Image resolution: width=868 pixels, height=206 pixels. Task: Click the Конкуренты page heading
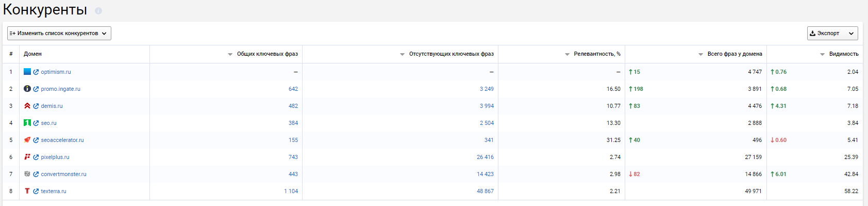pyautogui.click(x=45, y=10)
